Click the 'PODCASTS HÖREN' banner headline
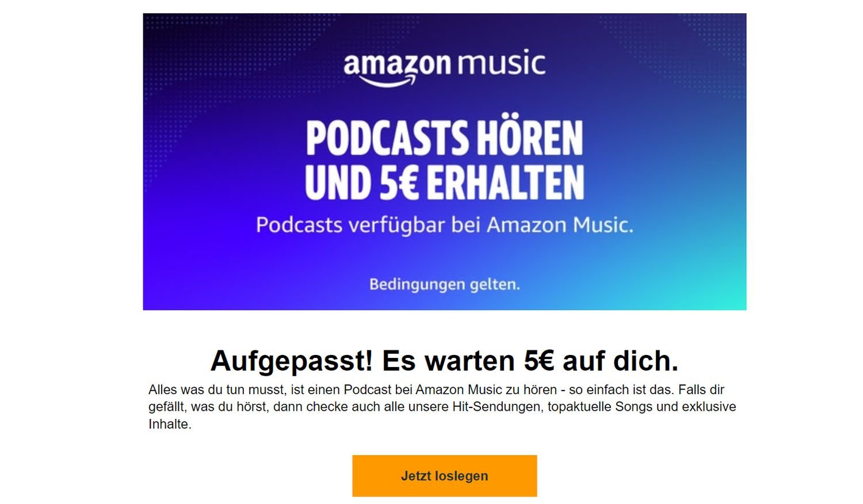863x504 pixels. 444,138
